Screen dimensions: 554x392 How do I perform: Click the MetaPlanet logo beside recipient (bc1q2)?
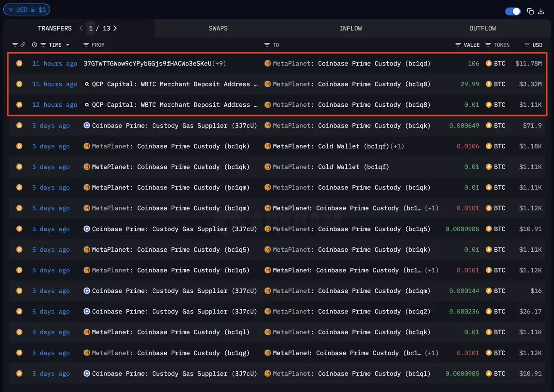point(267,312)
